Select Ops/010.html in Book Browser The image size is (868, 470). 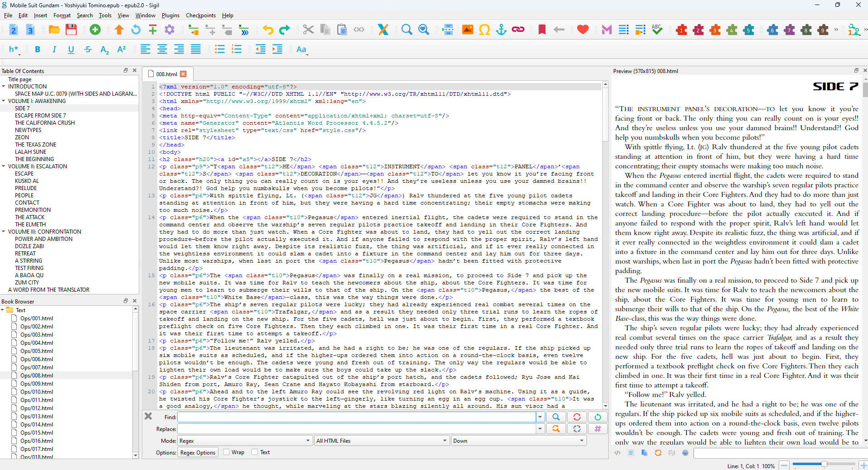[x=37, y=392]
